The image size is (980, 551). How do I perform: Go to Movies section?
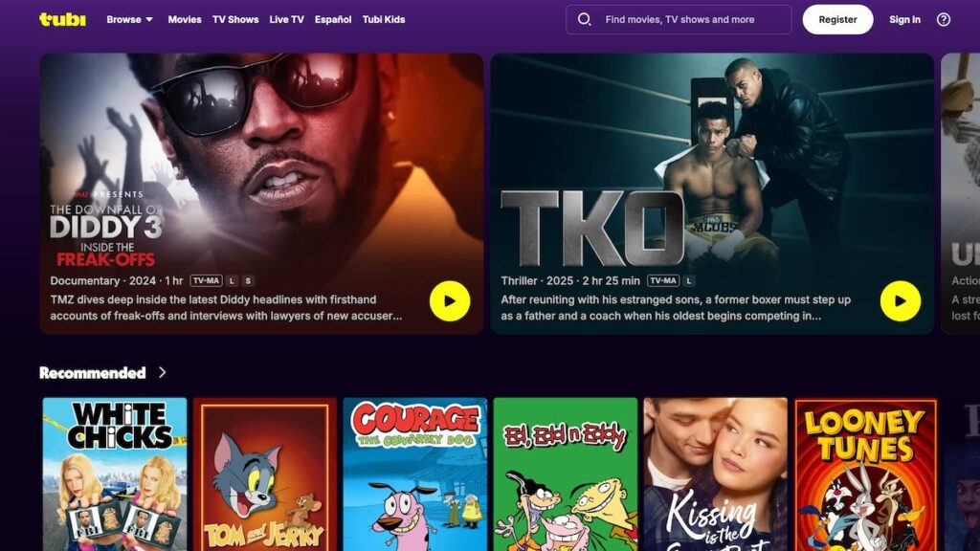pyautogui.click(x=185, y=19)
